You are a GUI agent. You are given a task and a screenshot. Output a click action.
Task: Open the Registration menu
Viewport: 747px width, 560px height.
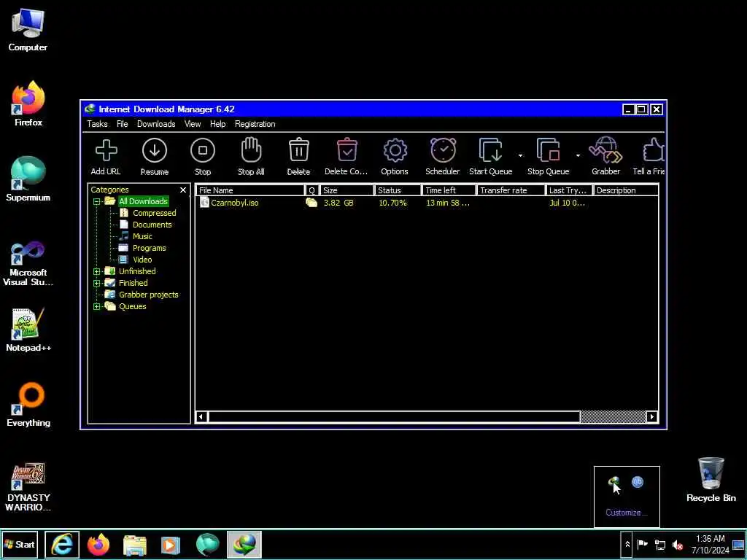(x=255, y=124)
